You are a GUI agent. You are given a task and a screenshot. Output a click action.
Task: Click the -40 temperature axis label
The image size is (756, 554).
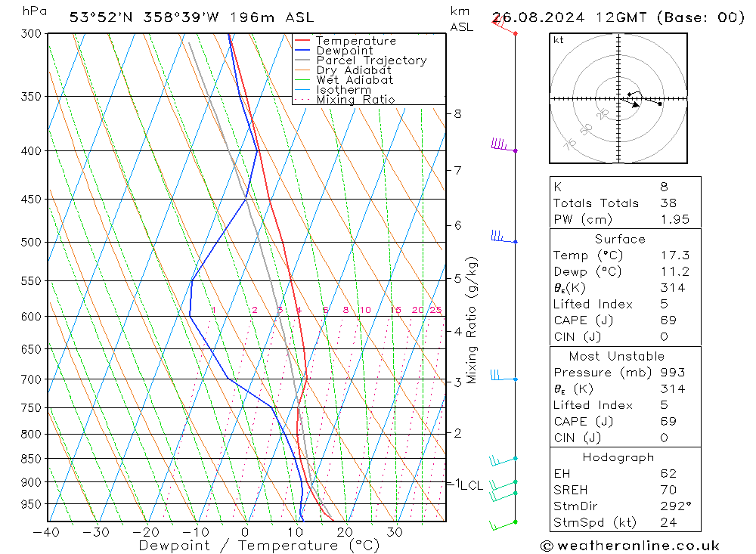click(46, 532)
